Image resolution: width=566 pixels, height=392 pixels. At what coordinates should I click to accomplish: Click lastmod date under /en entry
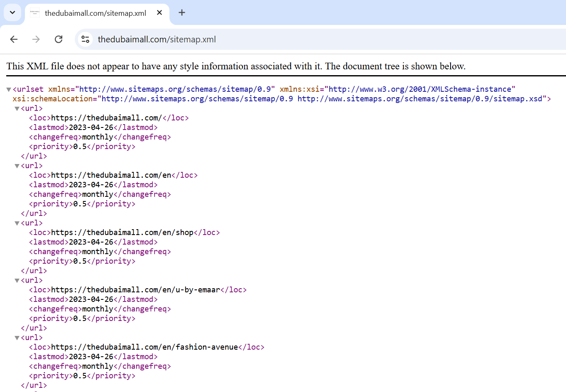click(x=91, y=185)
